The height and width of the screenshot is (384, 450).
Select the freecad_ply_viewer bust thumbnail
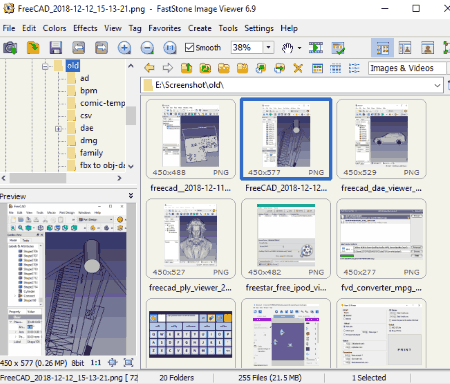point(191,238)
